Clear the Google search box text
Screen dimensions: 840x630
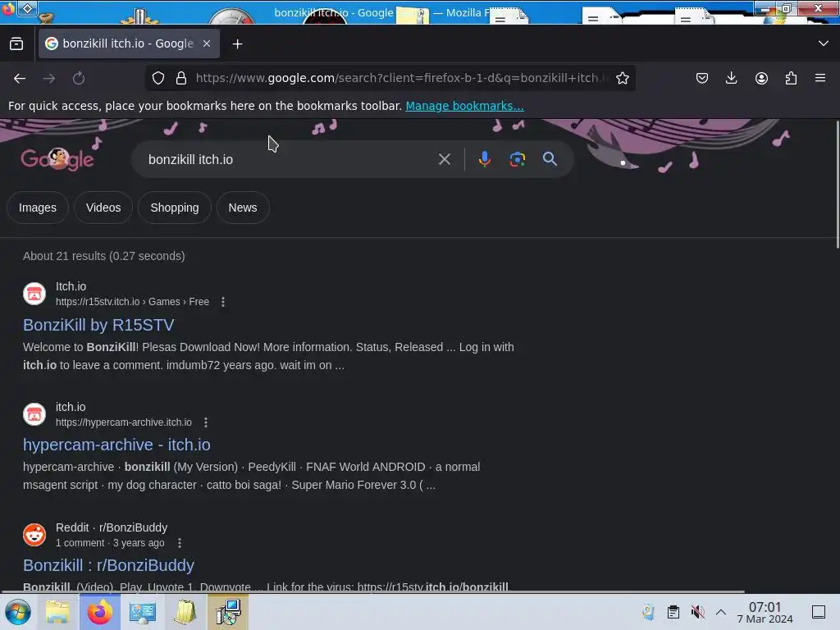coord(444,159)
